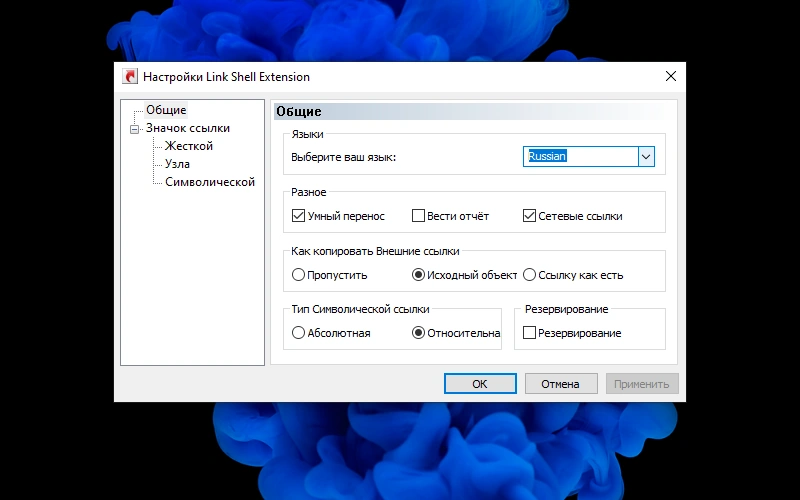Open the language dropdown arrow

(646, 157)
